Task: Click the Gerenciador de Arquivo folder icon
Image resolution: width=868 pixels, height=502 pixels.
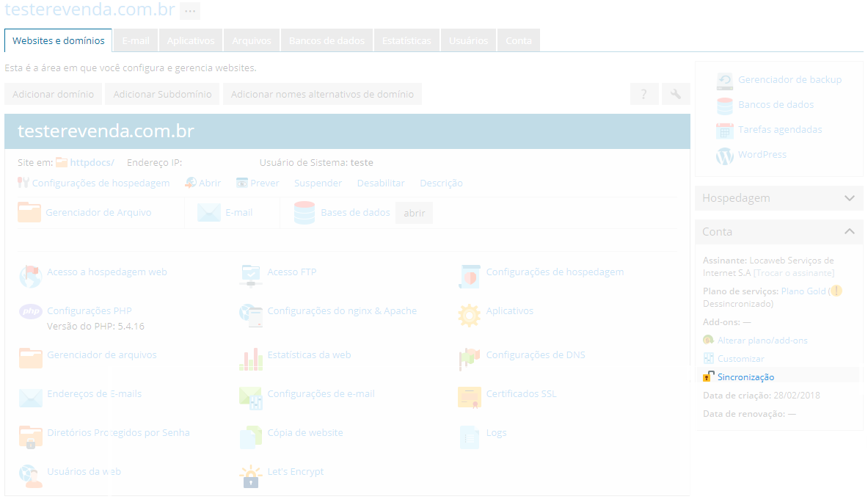Action: [x=29, y=213]
